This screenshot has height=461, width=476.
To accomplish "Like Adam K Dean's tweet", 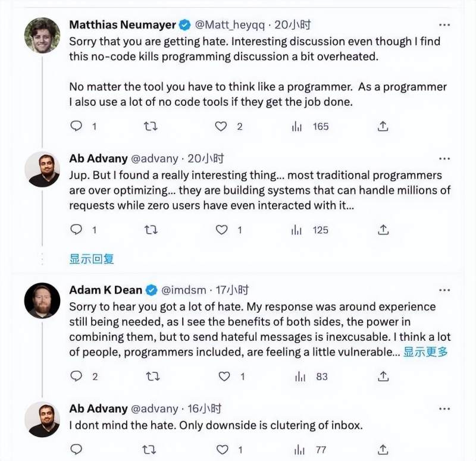I will coord(224,376).
